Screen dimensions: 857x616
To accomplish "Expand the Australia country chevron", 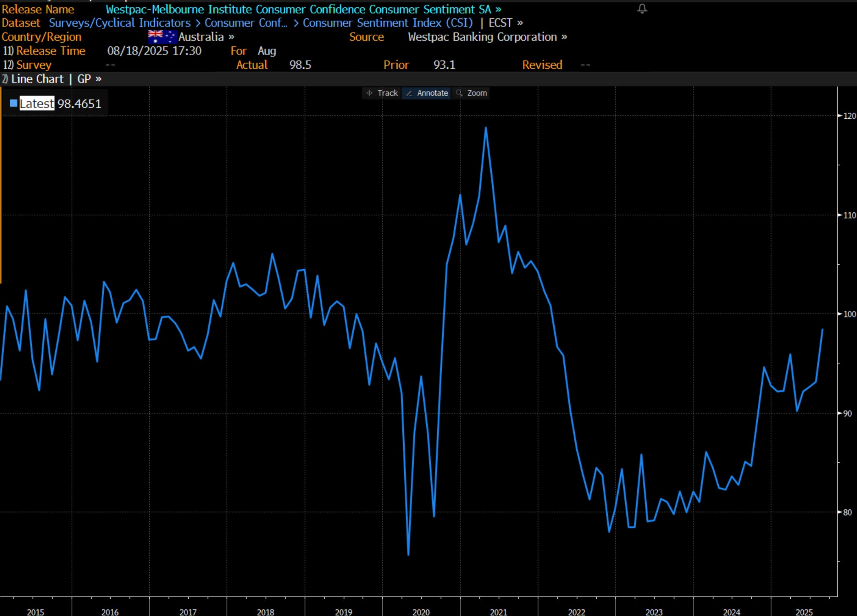I will pyautogui.click(x=231, y=37).
